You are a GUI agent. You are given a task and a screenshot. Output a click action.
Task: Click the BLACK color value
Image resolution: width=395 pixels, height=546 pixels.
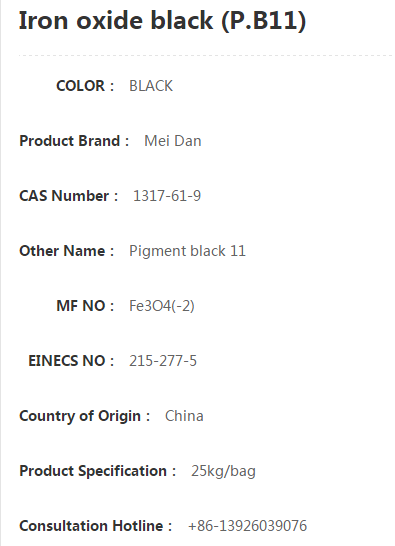(x=151, y=86)
